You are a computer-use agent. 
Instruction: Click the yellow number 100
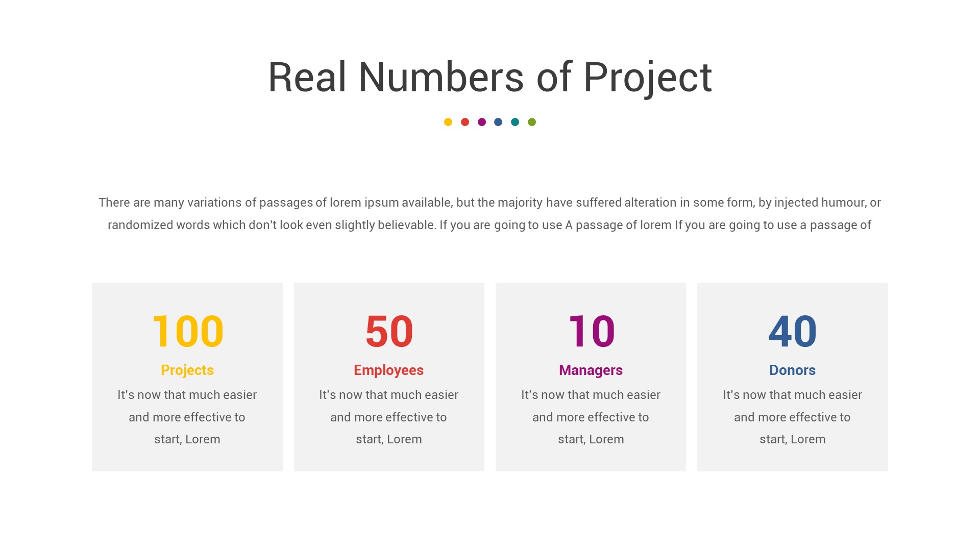tap(188, 332)
